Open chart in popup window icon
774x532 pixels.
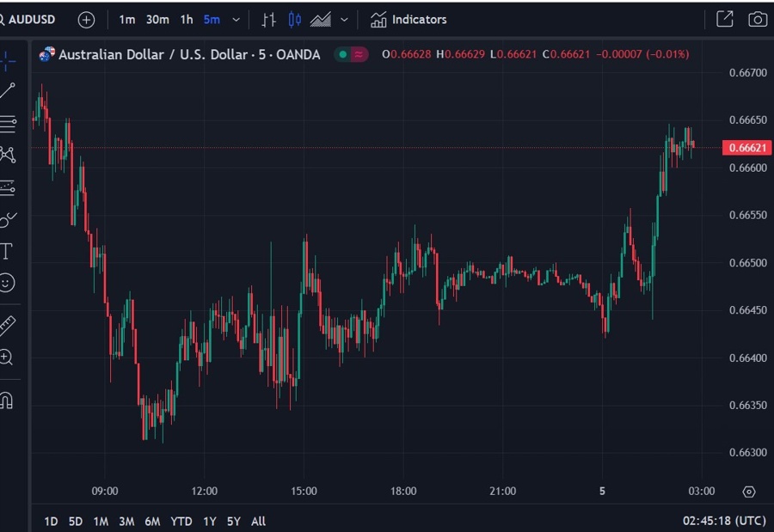(x=725, y=19)
